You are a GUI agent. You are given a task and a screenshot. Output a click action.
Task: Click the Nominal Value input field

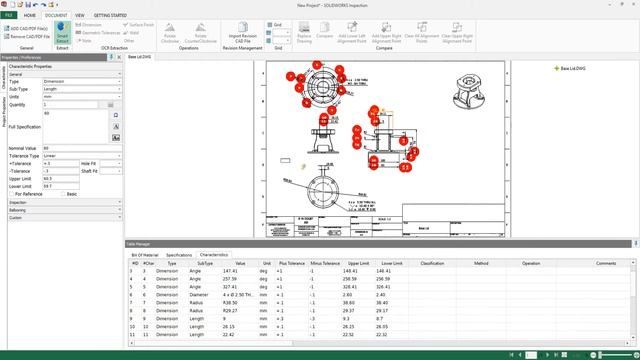point(82,149)
